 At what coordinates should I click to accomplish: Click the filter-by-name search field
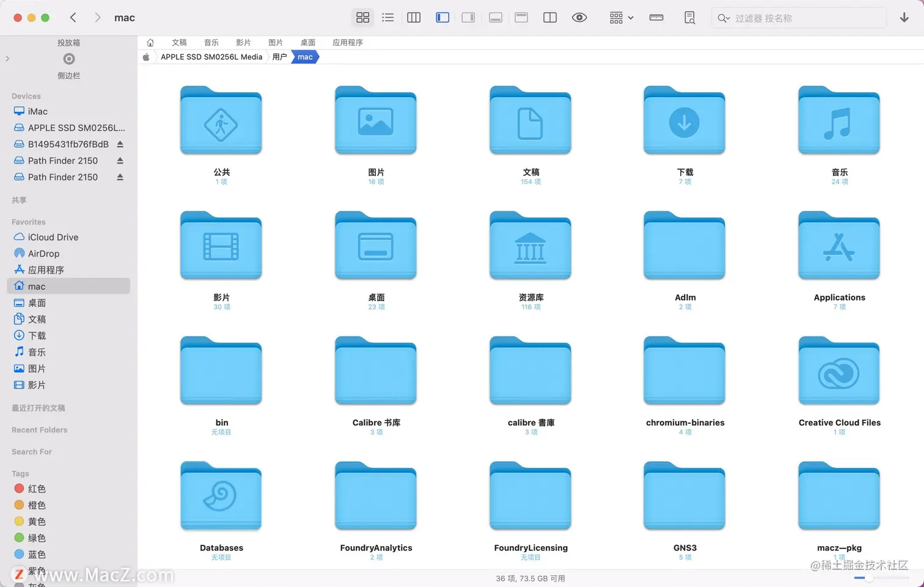point(799,18)
